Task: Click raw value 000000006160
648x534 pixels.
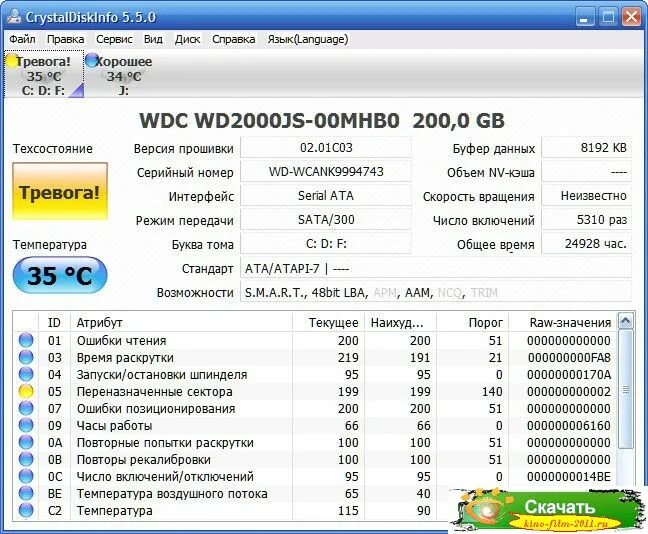Action: [x=569, y=425]
